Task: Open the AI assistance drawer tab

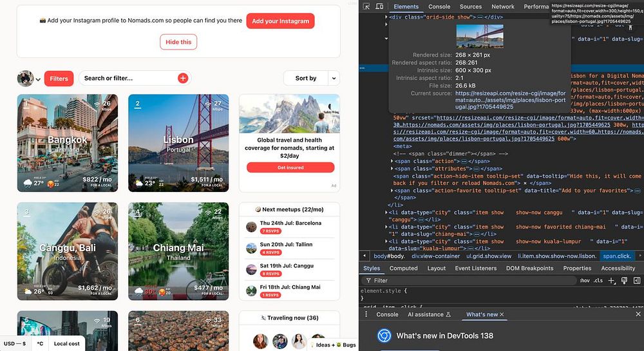Action: pyautogui.click(x=429, y=314)
